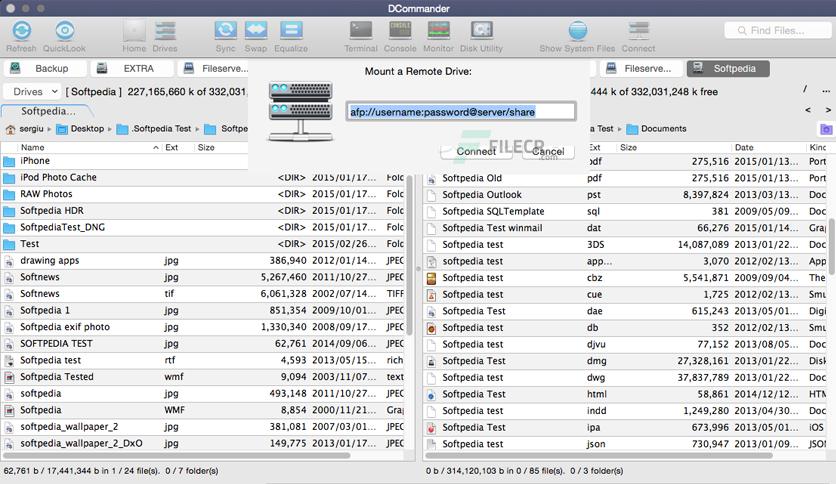Select Softpedia test json file
This screenshot has height=484, width=836.
coord(625,444)
